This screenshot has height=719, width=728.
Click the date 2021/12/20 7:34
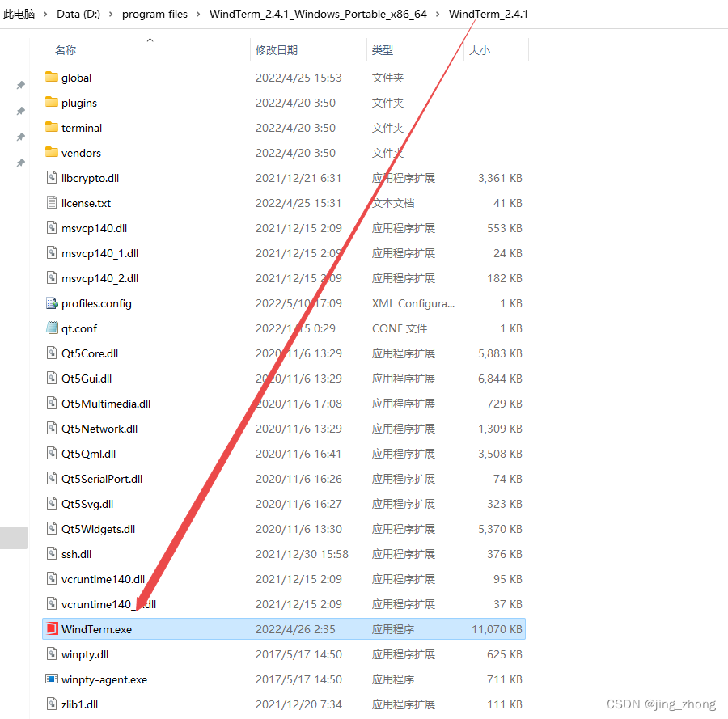point(298,704)
